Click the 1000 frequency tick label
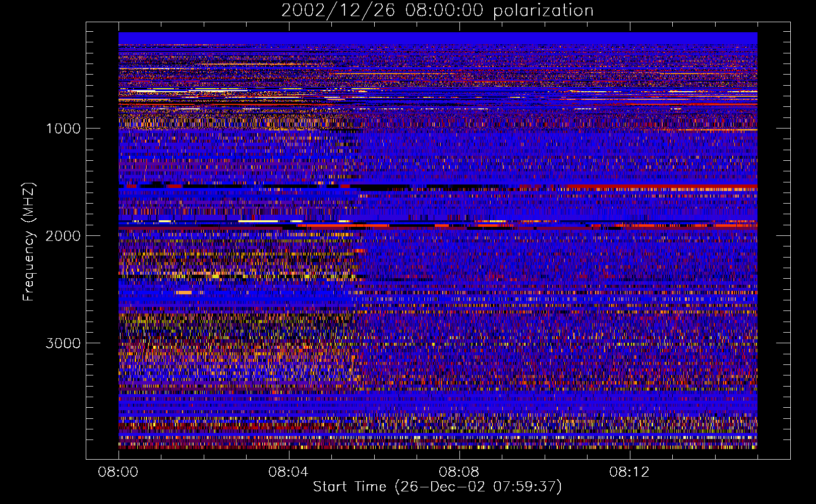The height and width of the screenshot is (504, 816). click(x=63, y=129)
